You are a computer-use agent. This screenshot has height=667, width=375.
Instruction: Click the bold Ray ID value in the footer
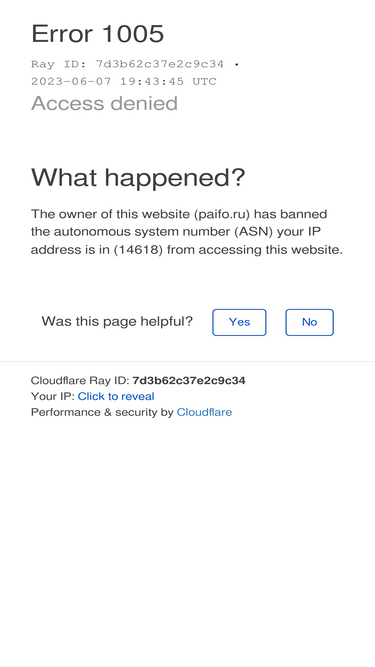click(x=189, y=380)
